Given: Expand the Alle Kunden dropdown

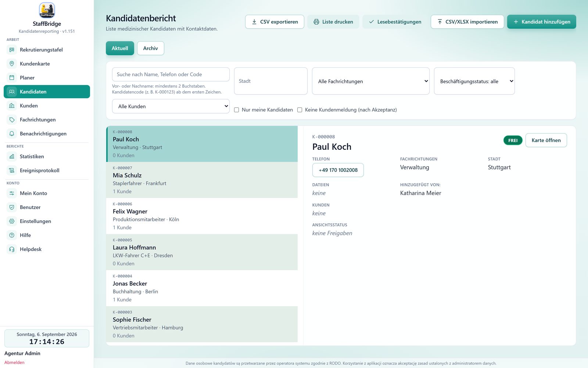Looking at the screenshot, I should (171, 106).
